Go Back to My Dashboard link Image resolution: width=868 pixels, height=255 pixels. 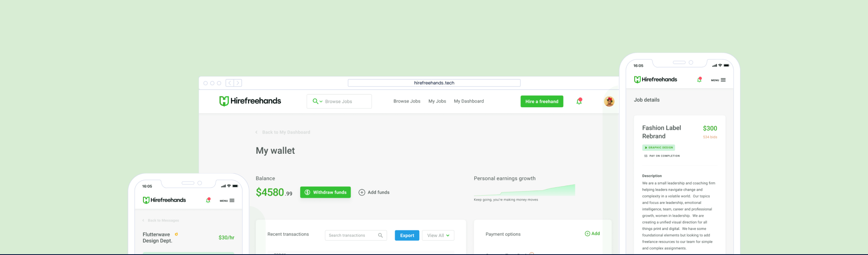point(283,132)
